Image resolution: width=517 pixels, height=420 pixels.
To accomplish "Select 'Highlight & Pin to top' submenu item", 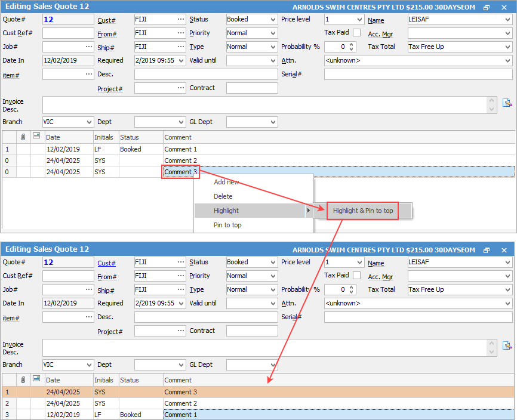I will [x=362, y=211].
